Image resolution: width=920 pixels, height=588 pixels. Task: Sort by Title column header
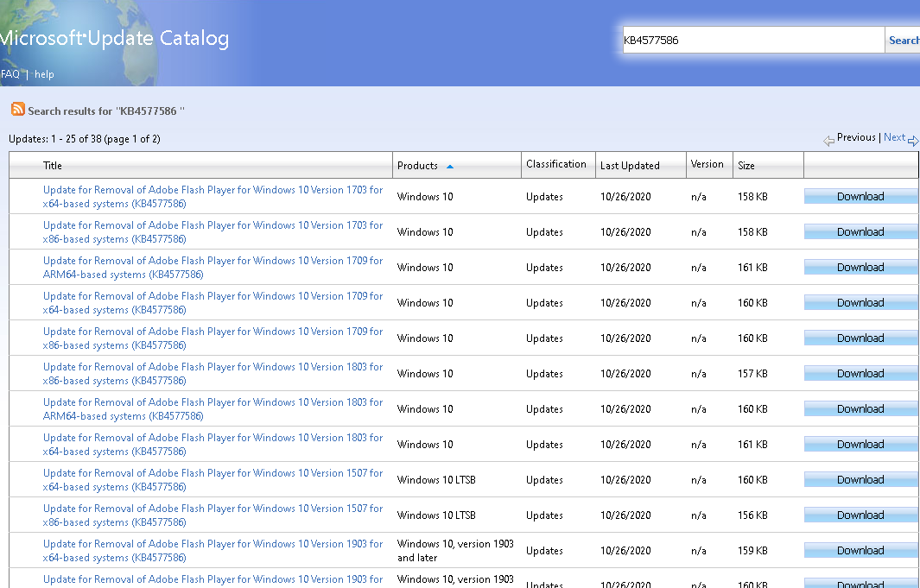click(x=52, y=165)
